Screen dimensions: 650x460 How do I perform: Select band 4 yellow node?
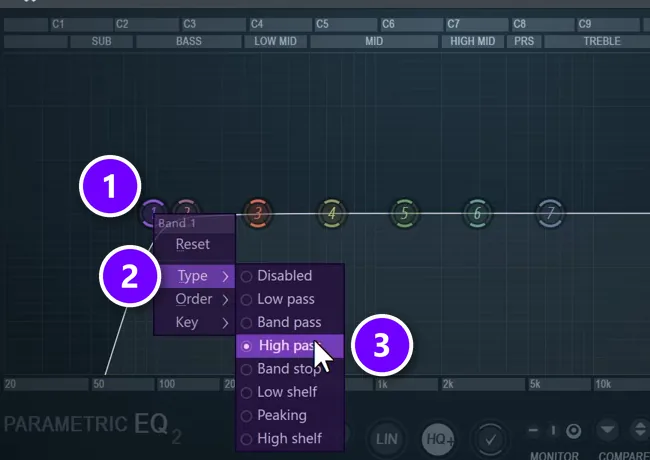tap(331, 213)
